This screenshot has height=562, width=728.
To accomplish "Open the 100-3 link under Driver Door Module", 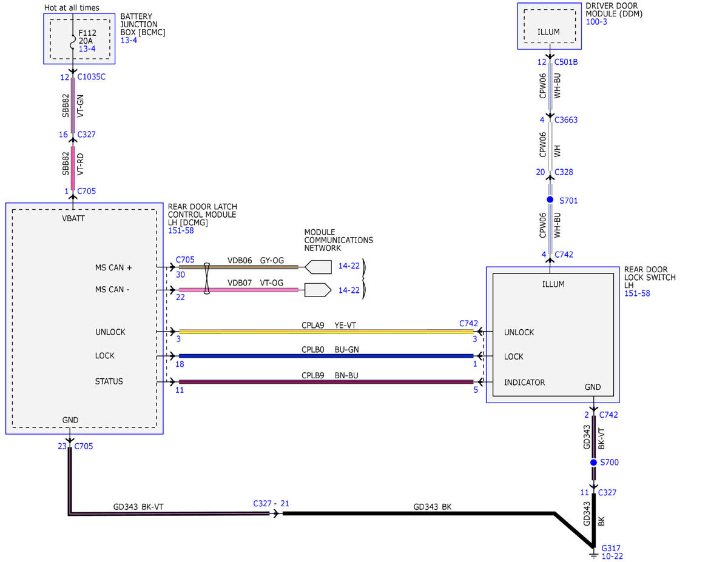I will coord(596,22).
